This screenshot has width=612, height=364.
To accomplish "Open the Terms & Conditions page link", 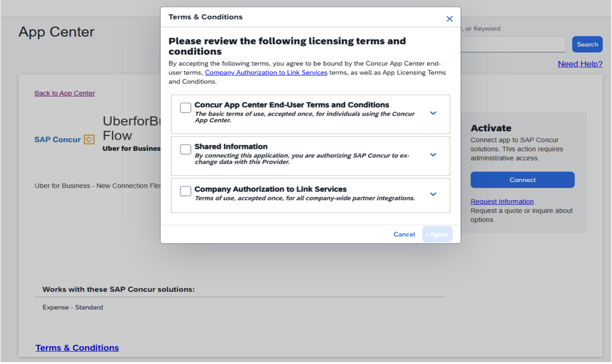I will 77,348.
